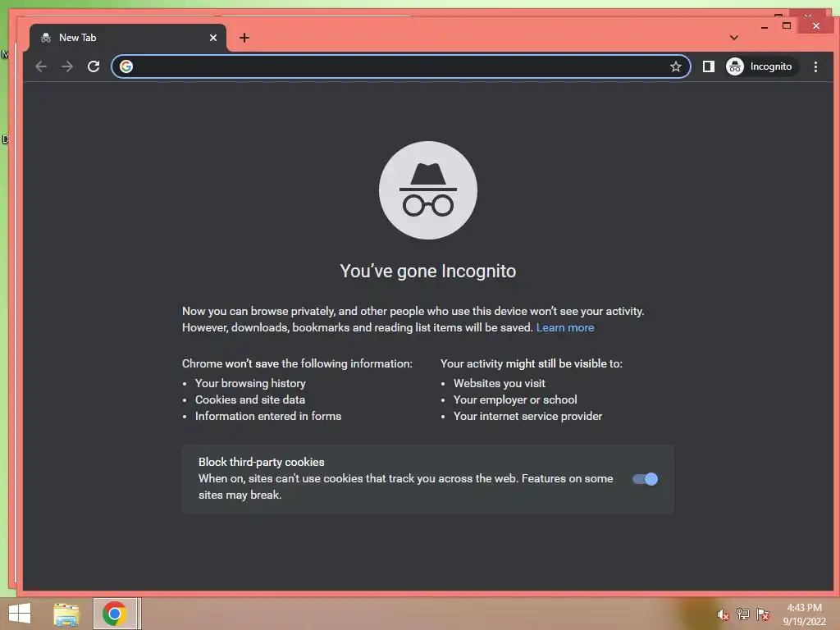Image resolution: width=840 pixels, height=630 pixels.
Task: Toggle Block third-party cookies switch
Action: point(645,479)
